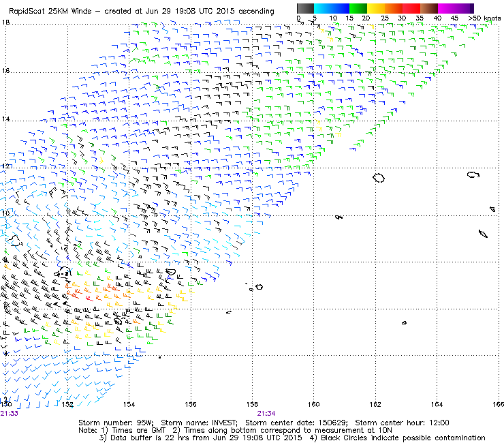
Task: Click the legend label 40
Action: (437, 18)
